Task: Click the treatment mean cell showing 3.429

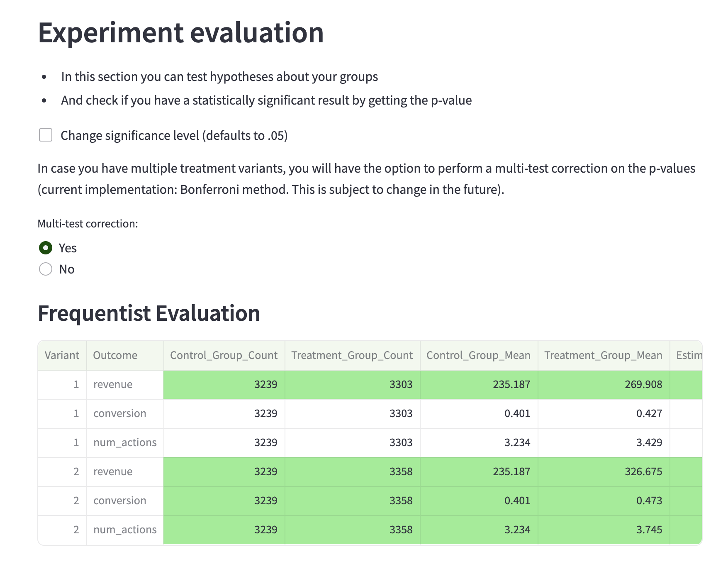Action: [649, 442]
